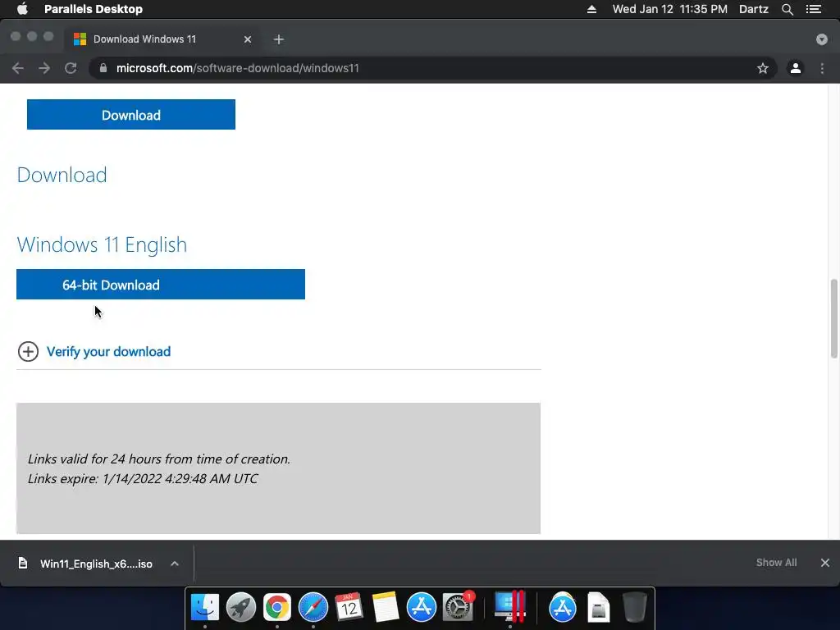Bookmark this page with the star
840x630 pixels.
(x=762, y=68)
